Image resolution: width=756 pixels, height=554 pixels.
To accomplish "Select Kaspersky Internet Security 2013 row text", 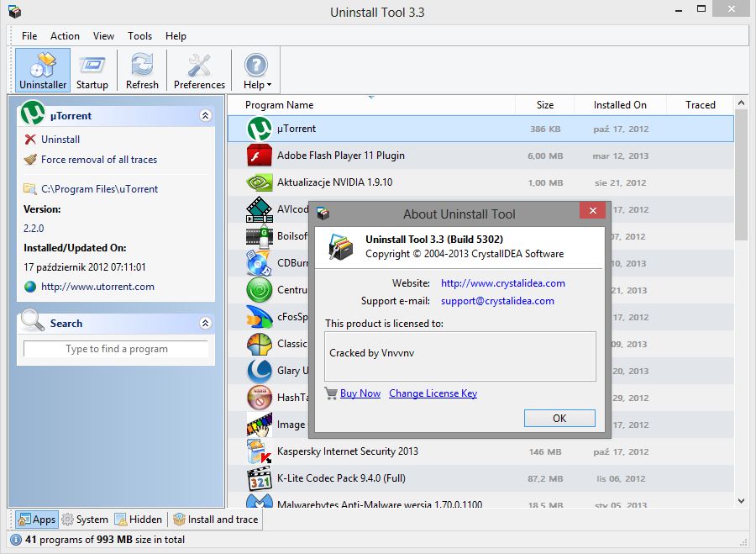I will click(348, 451).
